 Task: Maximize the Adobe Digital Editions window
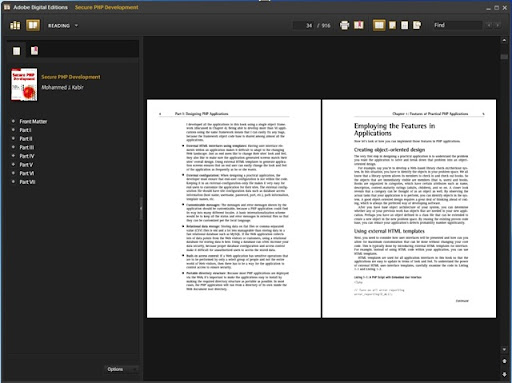pyautogui.click(x=496, y=8)
